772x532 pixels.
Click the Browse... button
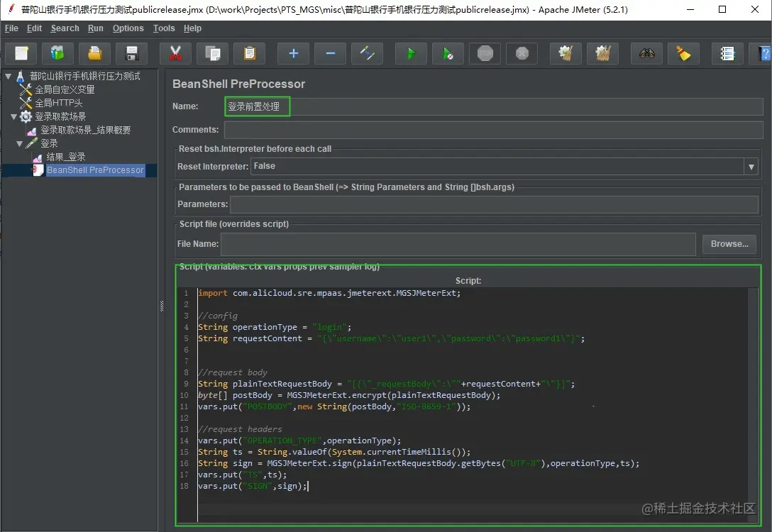click(729, 244)
